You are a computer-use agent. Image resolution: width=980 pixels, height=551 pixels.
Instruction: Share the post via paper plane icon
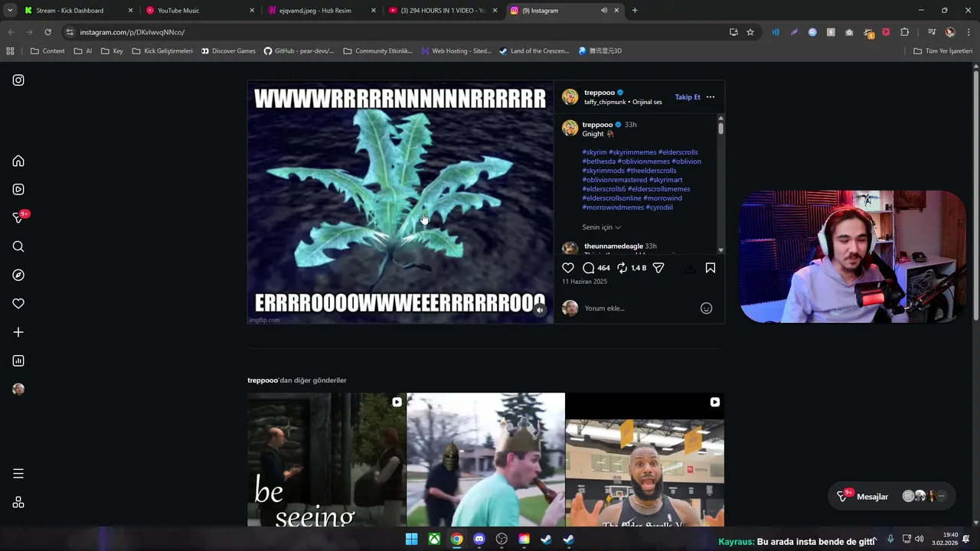pyautogui.click(x=658, y=268)
